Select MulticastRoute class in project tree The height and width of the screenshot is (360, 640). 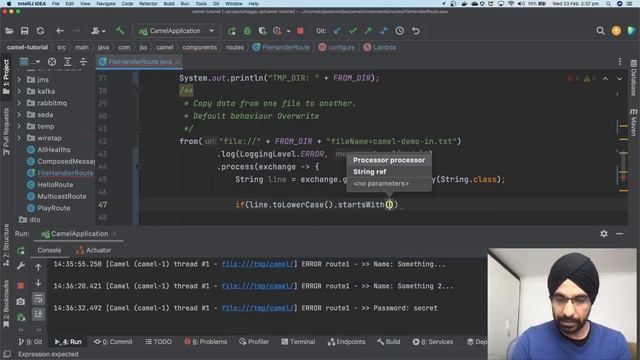62,196
